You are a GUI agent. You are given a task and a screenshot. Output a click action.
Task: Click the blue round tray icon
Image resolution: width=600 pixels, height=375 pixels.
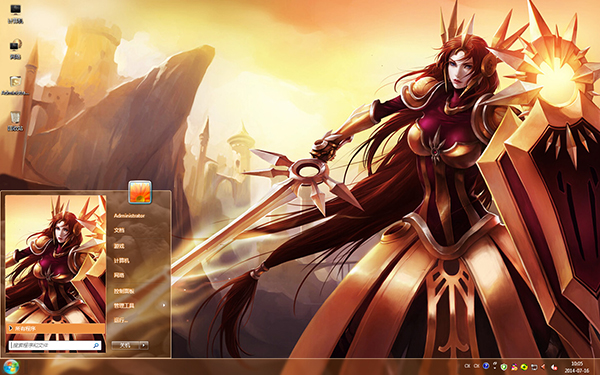point(486,366)
